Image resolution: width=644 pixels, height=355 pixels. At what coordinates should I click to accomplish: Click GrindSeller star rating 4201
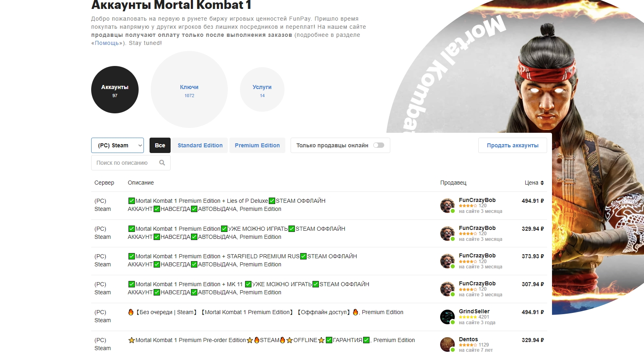pyautogui.click(x=474, y=317)
